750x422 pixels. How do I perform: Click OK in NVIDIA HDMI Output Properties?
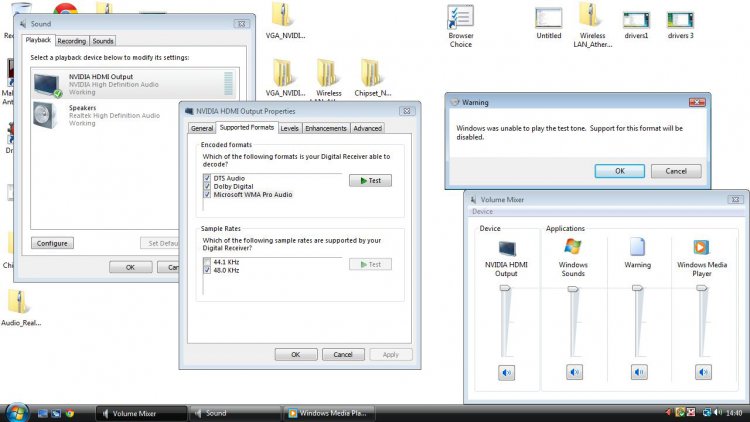pos(296,355)
